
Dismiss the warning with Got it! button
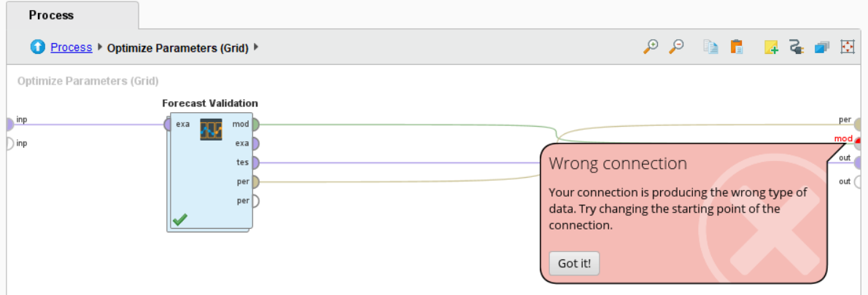(574, 264)
